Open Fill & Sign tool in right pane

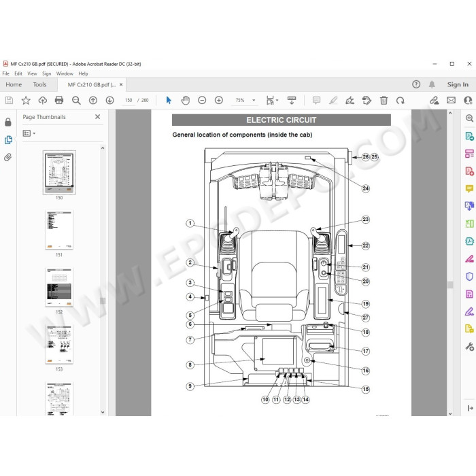coord(469,311)
